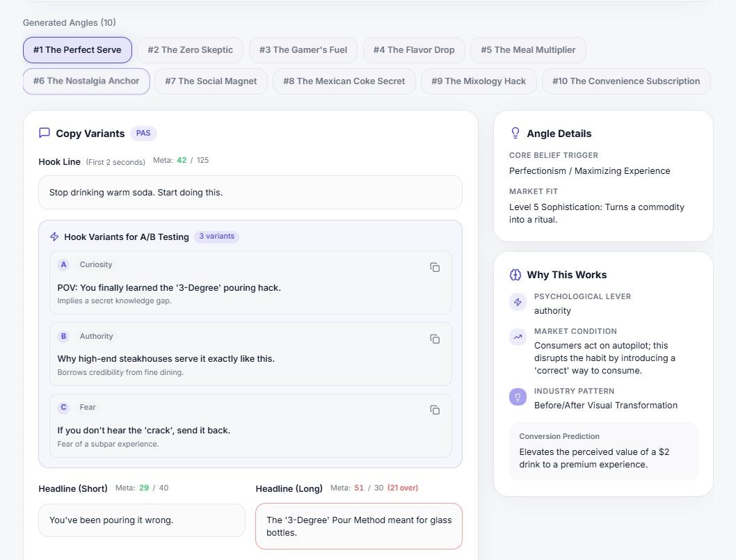Click 'Consumers act on autopilot' market condition text
Image resolution: width=736 pixels, height=560 pixels.
tap(605, 358)
